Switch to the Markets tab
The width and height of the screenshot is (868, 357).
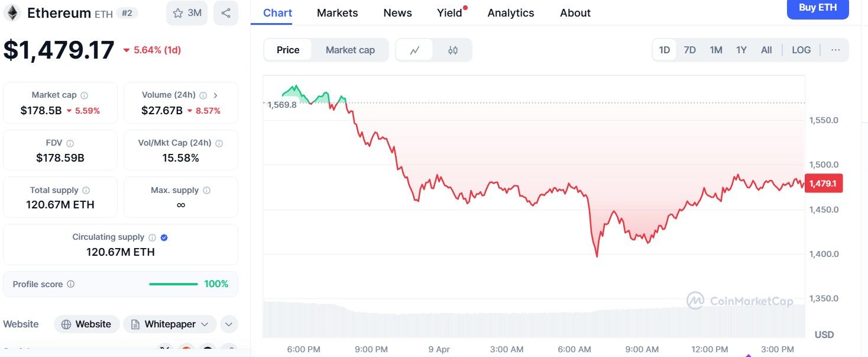[x=337, y=12]
